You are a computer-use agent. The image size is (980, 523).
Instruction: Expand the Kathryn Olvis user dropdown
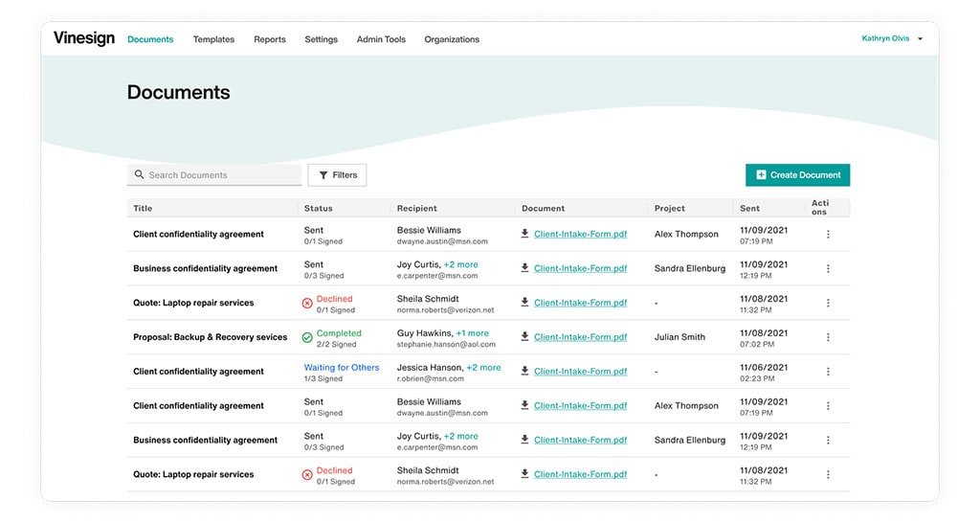(920, 39)
